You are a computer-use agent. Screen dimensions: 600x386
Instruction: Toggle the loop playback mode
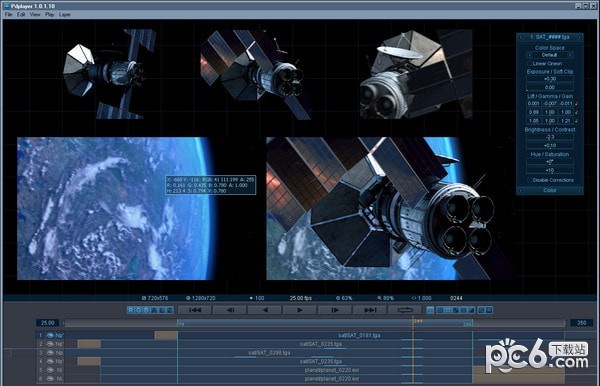405,310
